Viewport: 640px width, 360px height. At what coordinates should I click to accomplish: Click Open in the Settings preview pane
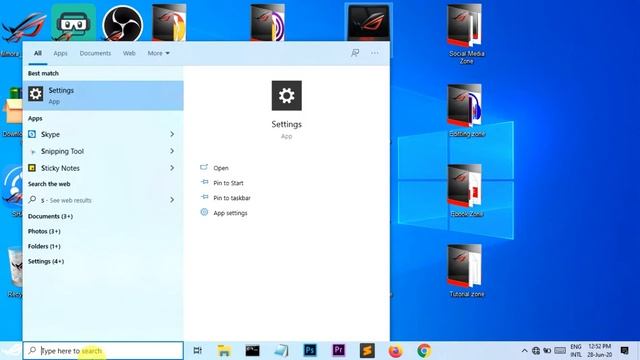[221, 168]
